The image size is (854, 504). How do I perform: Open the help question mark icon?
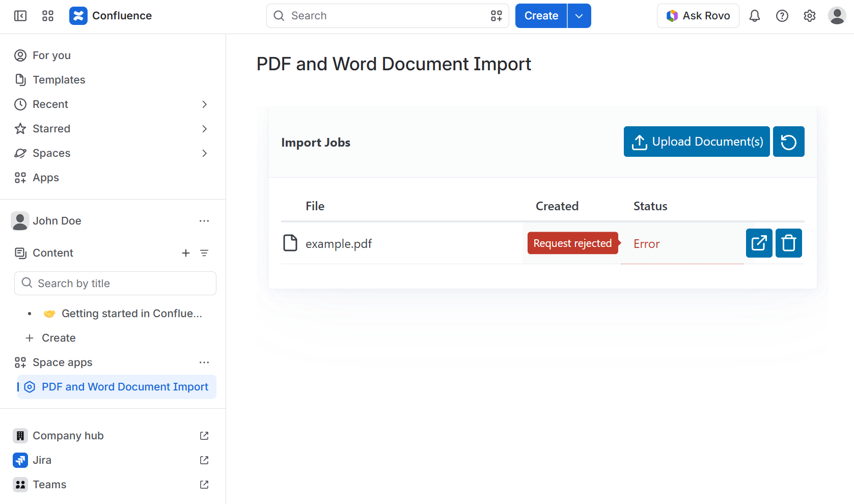point(782,16)
